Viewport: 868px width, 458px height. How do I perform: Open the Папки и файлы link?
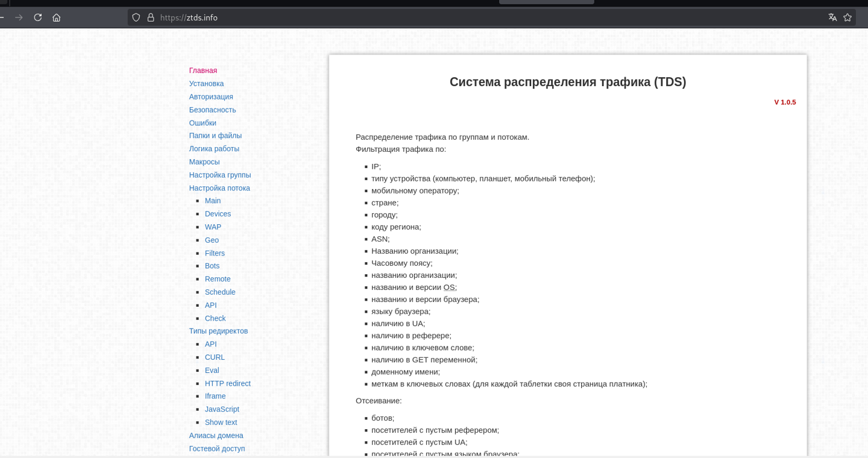[x=215, y=136]
